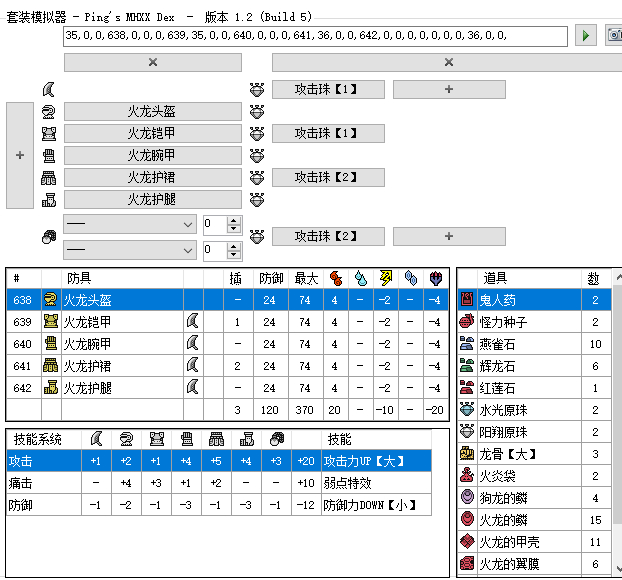The image size is (622, 580).
Task: Clear the jewels with the right X button
Action: (x=447, y=62)
